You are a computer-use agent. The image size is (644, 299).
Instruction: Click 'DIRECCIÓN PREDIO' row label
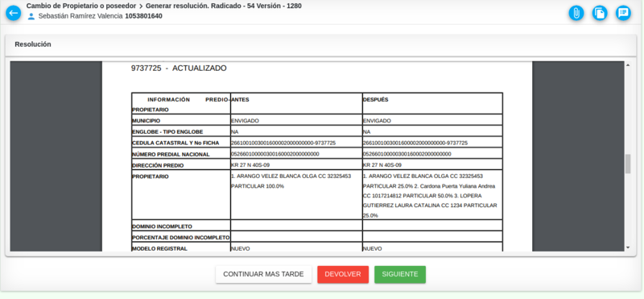pos(158,165)
